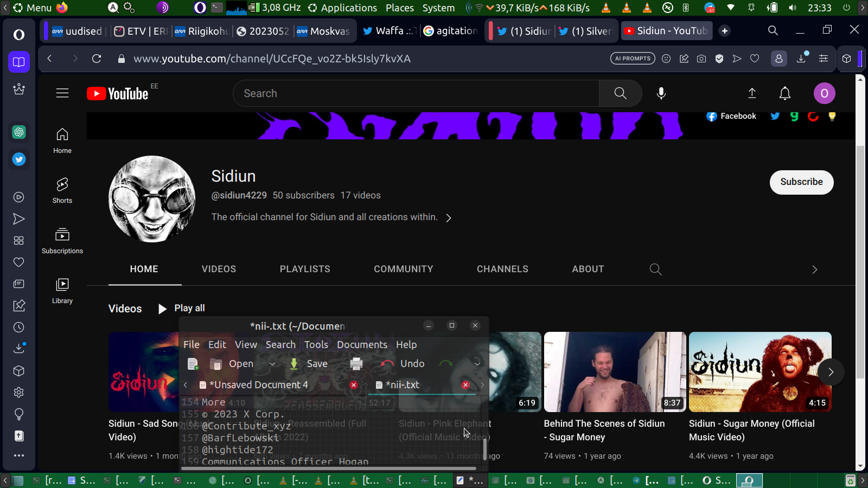Viewport: 868px width, 488px height.
Task: Open the YouTube guide hamburger menu
Action: click(62, 93)
